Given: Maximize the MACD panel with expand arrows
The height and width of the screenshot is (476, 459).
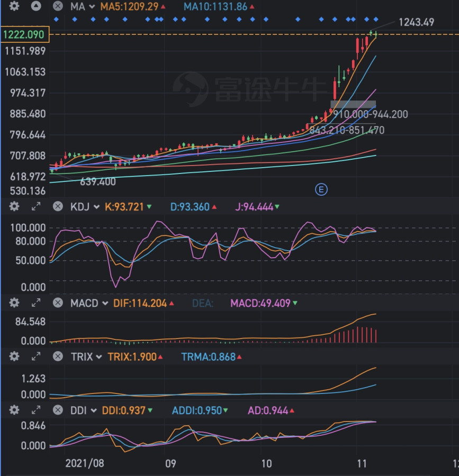Looking at the screenshot, I should [36, 303].
